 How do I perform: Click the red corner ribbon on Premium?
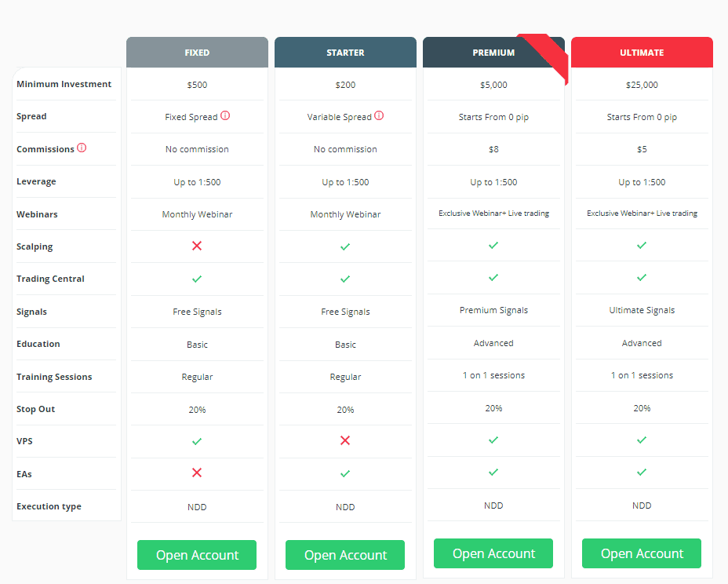549,55
